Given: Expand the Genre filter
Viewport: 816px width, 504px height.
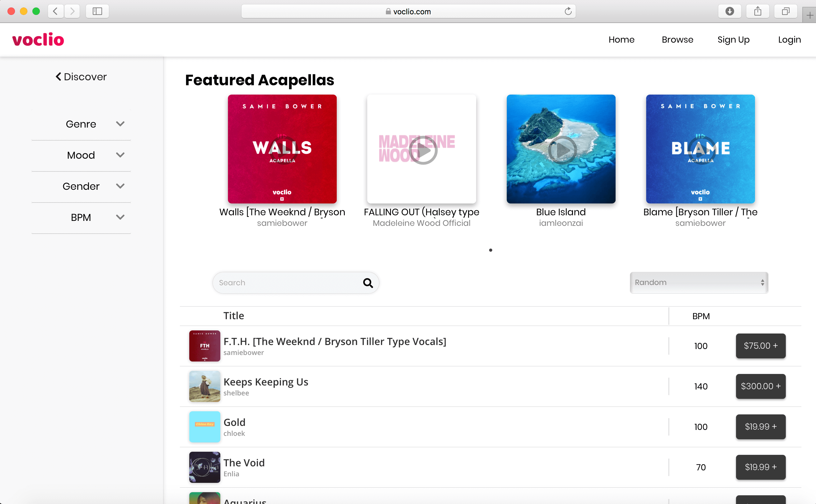Looking at the screenshot, I should pyautogui.click(x=81, y=124).
